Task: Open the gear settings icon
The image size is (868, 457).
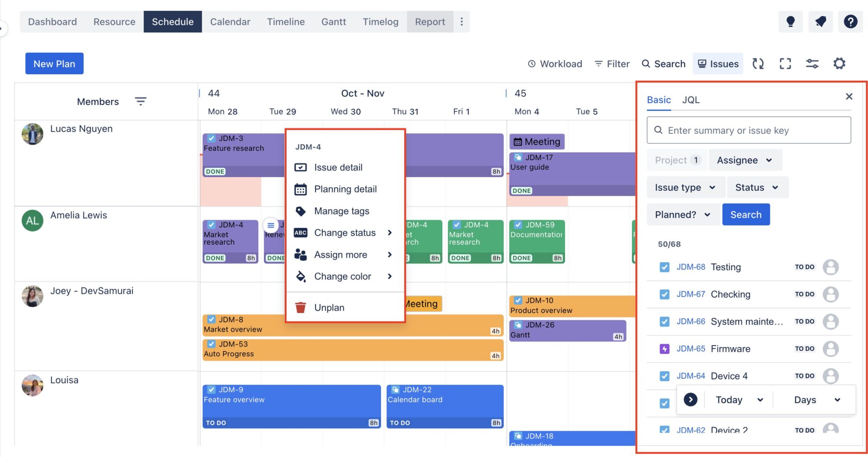Action: tap(839, 63)
